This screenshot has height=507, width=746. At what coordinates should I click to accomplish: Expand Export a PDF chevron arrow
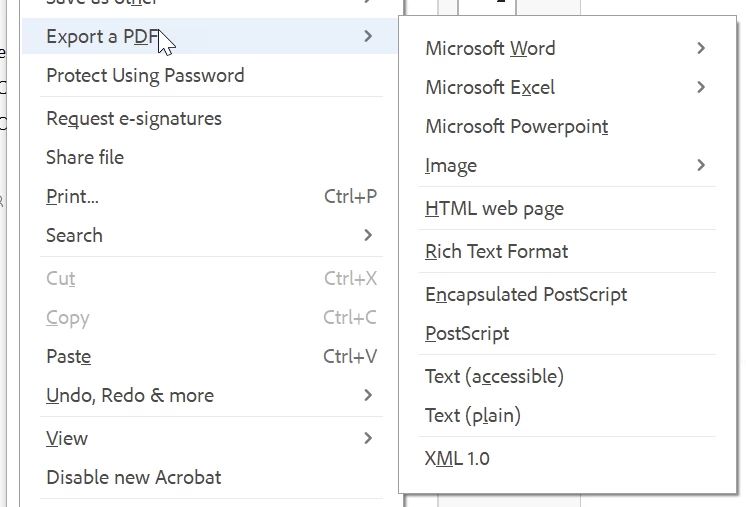368,36
